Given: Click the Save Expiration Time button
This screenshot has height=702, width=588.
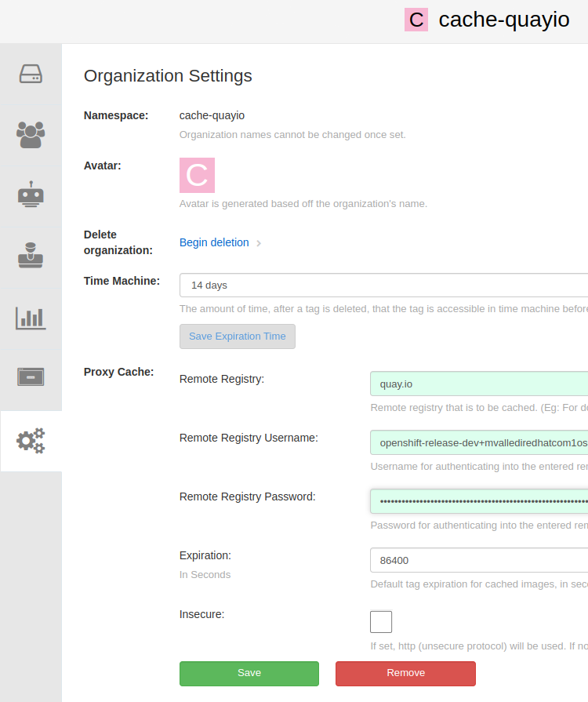Looking at the screenshot, I should [x=238, y=336].
